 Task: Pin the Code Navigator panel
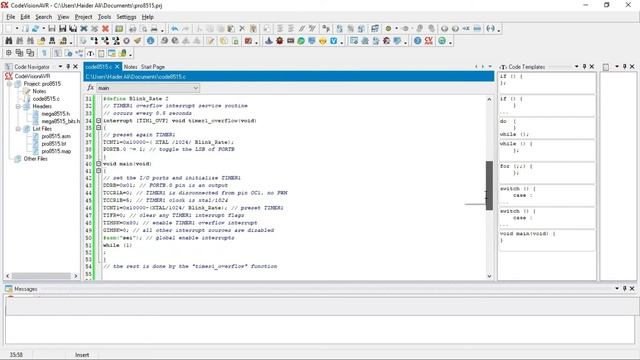click(68, 67)
